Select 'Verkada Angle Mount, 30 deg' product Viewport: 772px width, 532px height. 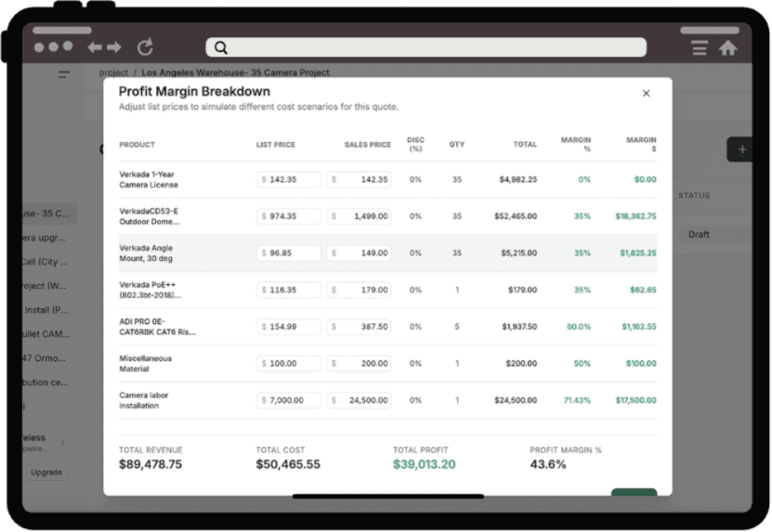point(146,253)
